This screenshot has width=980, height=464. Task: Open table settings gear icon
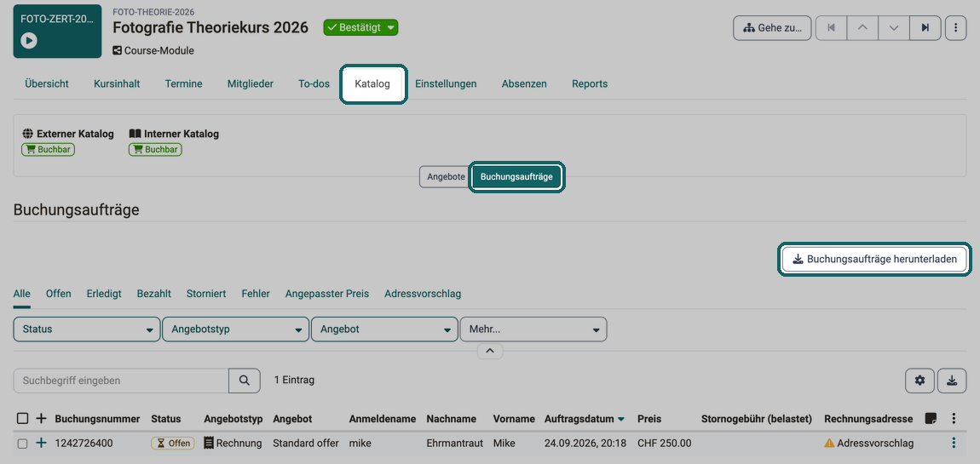920,381
